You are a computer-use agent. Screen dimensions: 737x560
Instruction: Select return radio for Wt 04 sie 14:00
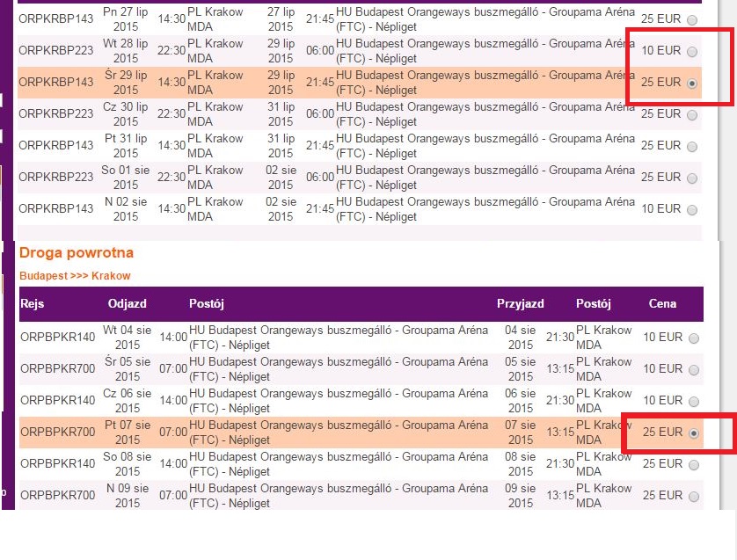[x=694, y=338]
